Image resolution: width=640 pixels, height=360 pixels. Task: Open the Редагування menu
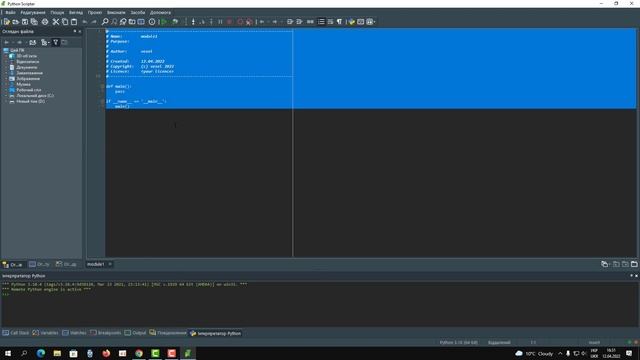coord(33,13)
